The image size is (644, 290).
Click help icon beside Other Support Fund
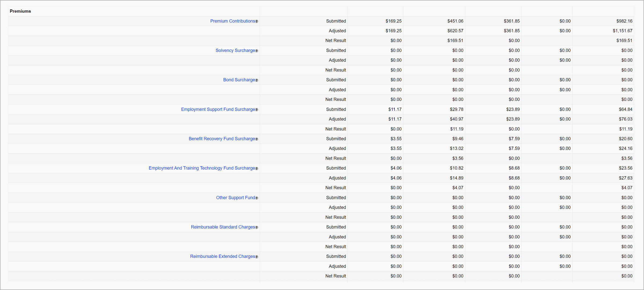click(257, 198)
